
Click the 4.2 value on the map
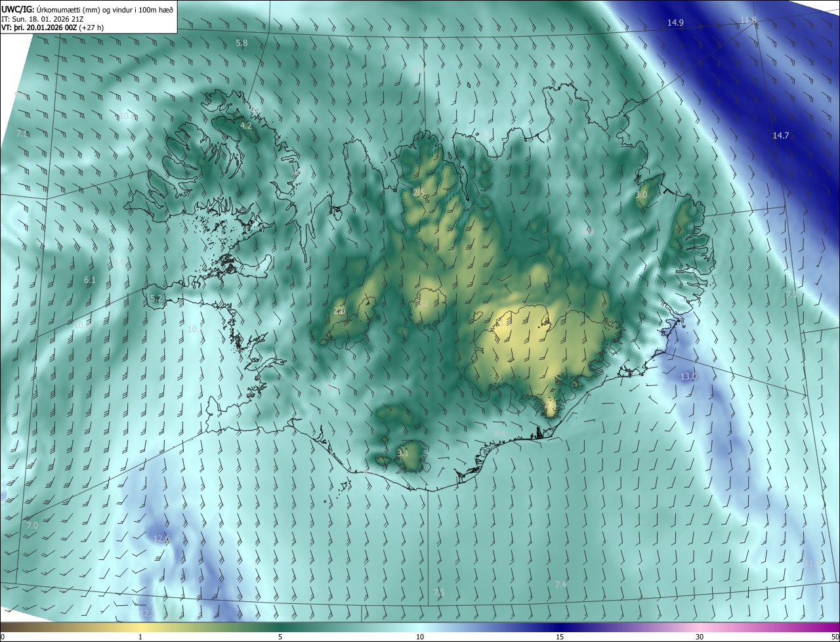pyautogui.click(x=246, y=125)
